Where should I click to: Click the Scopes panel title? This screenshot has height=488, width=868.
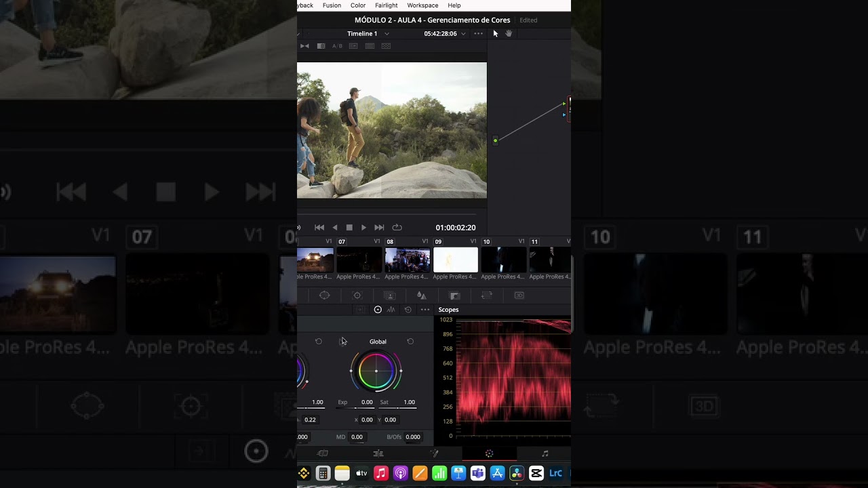tap(448, 310)
